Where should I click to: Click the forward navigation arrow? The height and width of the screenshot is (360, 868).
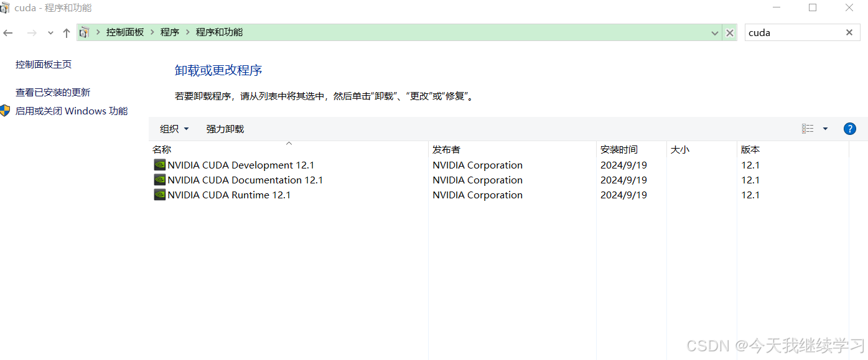point(31,33)
